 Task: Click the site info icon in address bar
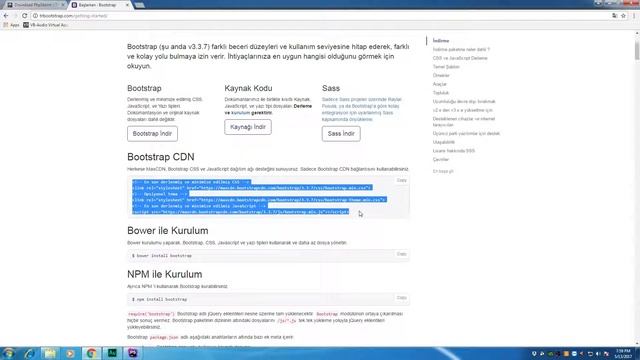point(36,16)
